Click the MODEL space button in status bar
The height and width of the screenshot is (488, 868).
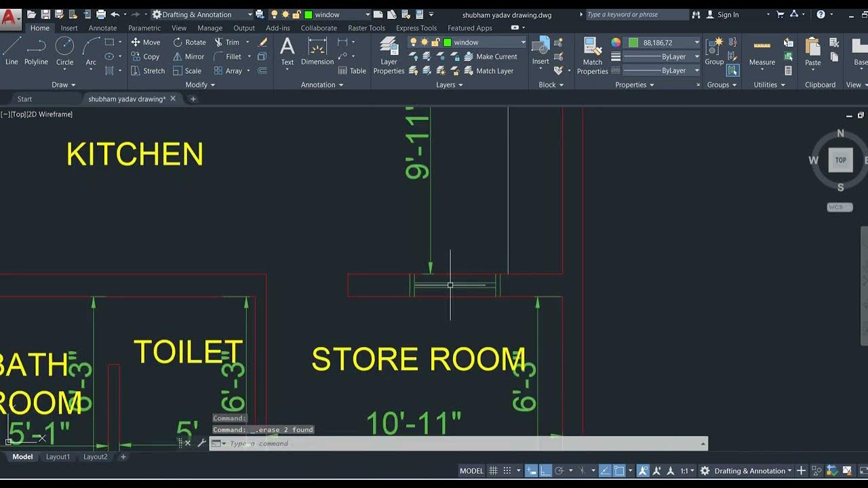[471, 470]
